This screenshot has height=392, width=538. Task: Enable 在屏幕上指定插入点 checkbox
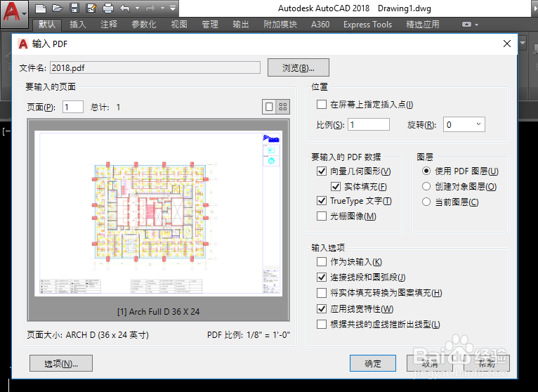click(x=322, y=105)
